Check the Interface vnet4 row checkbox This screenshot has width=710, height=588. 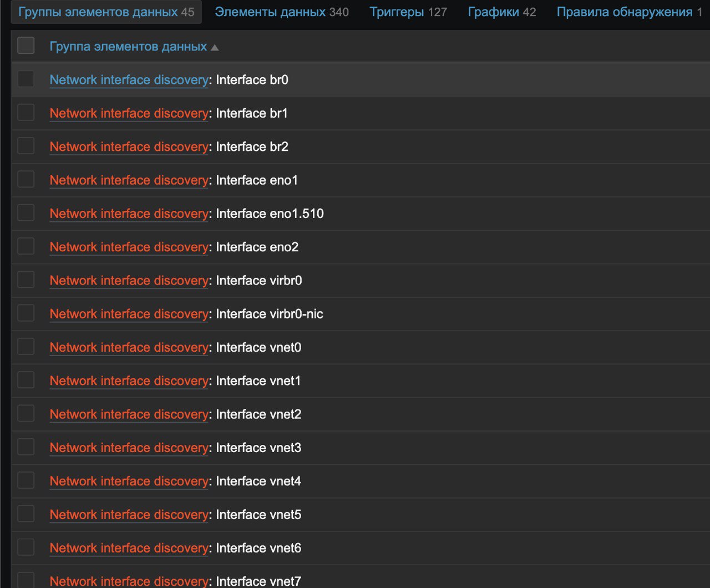[26, 480]
